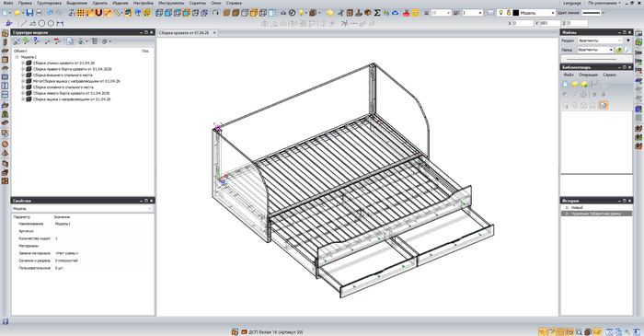Click the Y coordinate input field

point(550,23)
